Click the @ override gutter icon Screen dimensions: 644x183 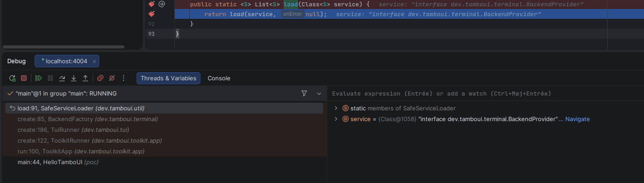point(162,4)
